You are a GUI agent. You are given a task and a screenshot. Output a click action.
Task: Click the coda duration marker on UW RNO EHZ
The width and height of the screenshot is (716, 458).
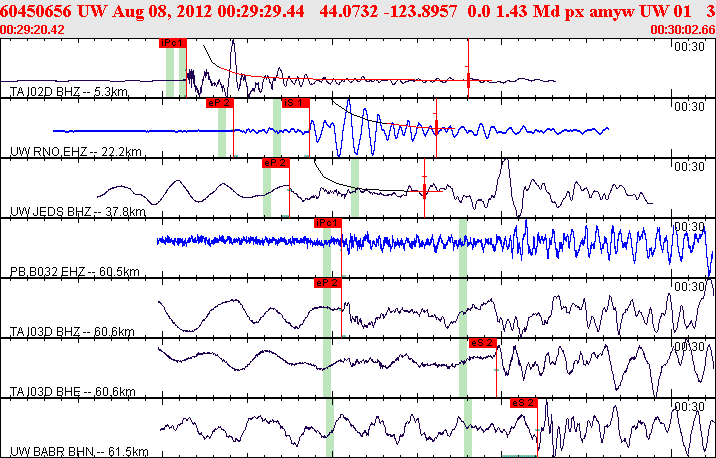(436, 127)
